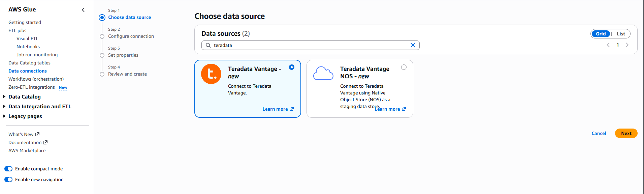Clear the teradata search field
Viewport: 644px width, 194px height.
(x=413, y=45)
